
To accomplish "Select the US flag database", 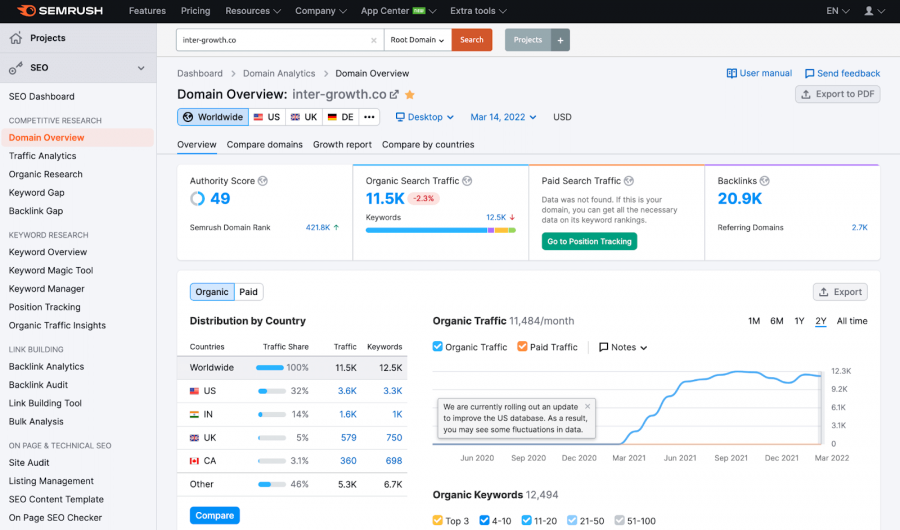I will click(267, 117).
